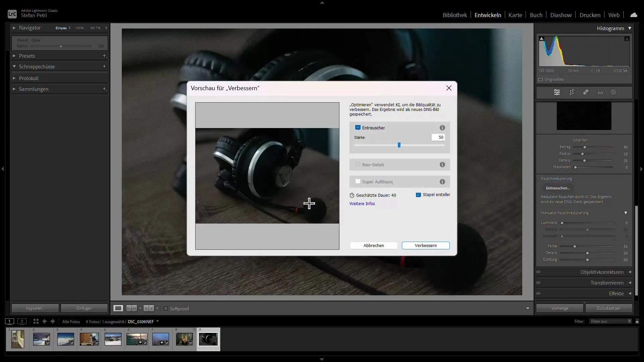Screen dimensions: 644x362
Task: Toggle shadow clipping indicator in histogram
Action: point(541,39)
